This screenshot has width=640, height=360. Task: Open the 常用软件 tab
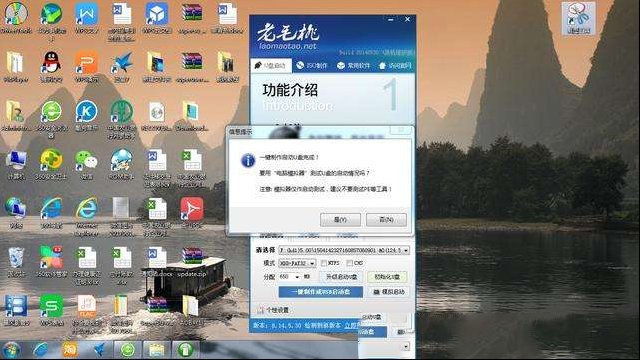click(353, 65)
